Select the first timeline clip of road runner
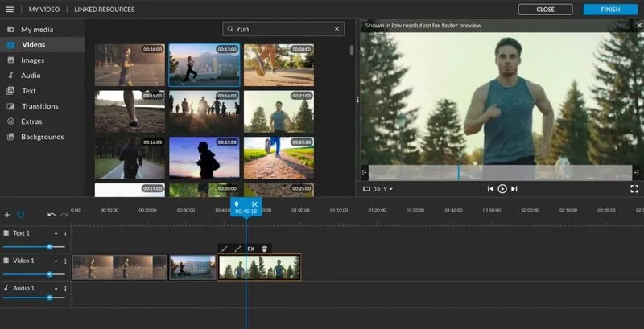 click(x=119, y=268)
